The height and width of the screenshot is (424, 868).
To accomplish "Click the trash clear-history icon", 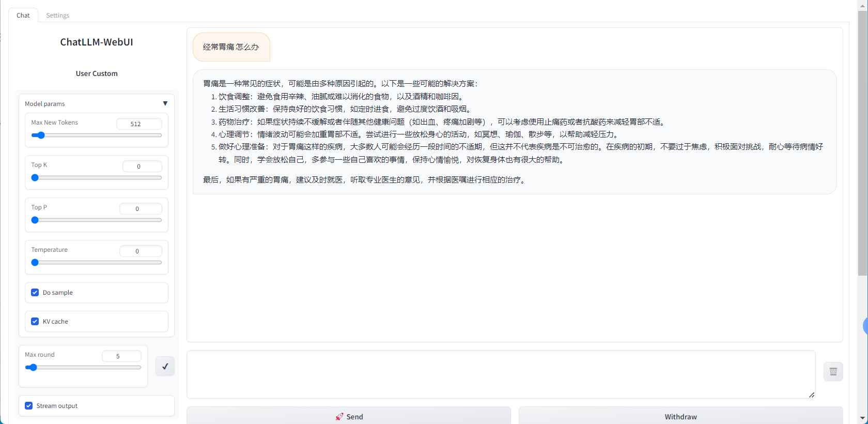I will click(x=833, y=371).
